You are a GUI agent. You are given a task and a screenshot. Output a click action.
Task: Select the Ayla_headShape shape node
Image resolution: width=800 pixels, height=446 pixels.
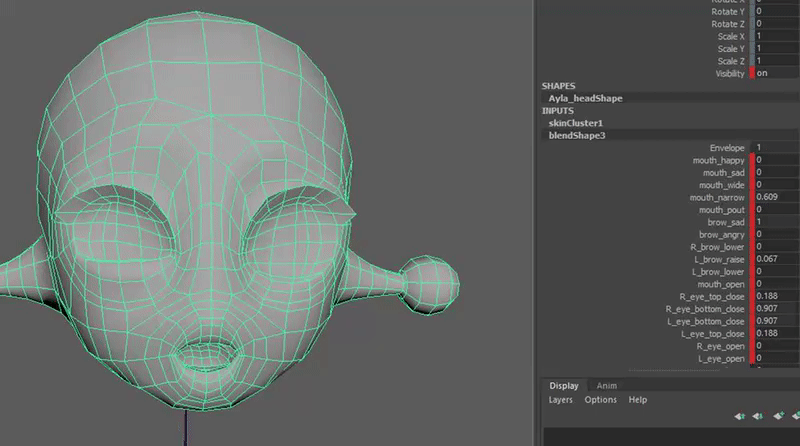(x=585, y=99)
